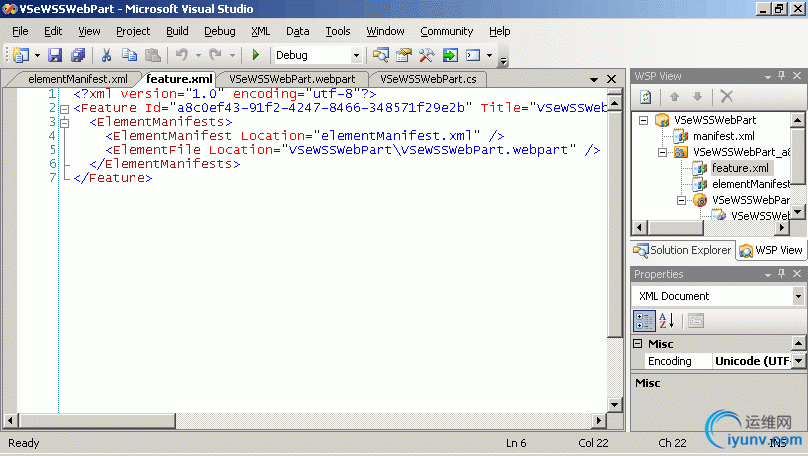Collapse the Feature element on line 2
Screen dimensions: 808x456
tap(64, 109)
